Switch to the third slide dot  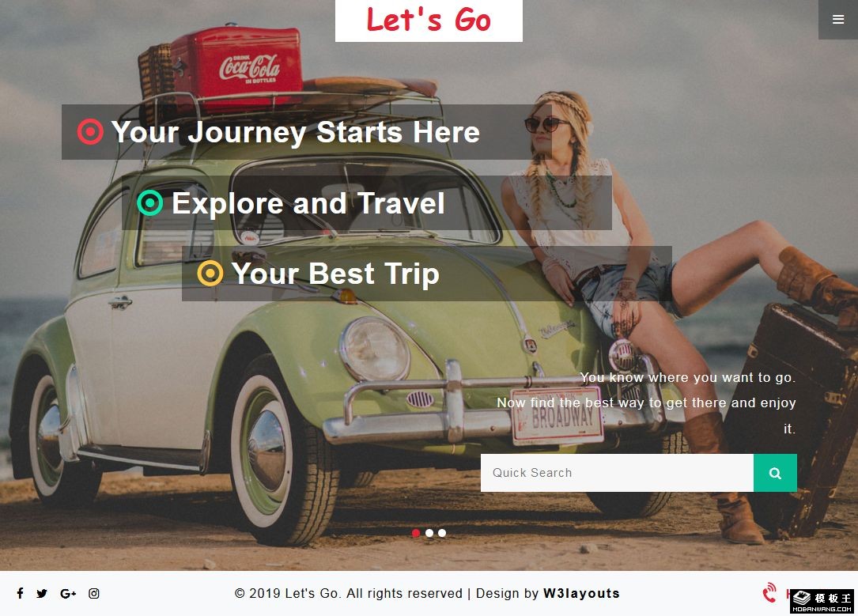pos(441,533)
